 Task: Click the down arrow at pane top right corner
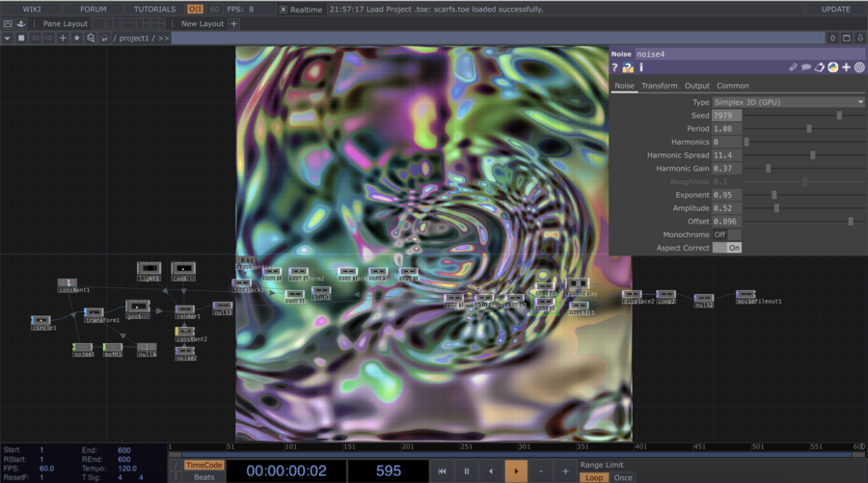tap(860, 39)
